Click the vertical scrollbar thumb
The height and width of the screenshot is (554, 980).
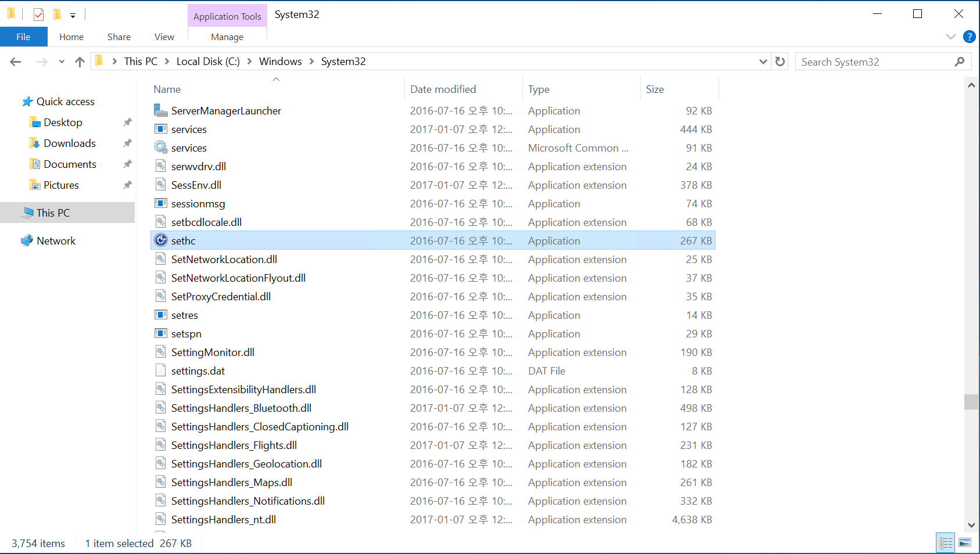pos(971,402)
